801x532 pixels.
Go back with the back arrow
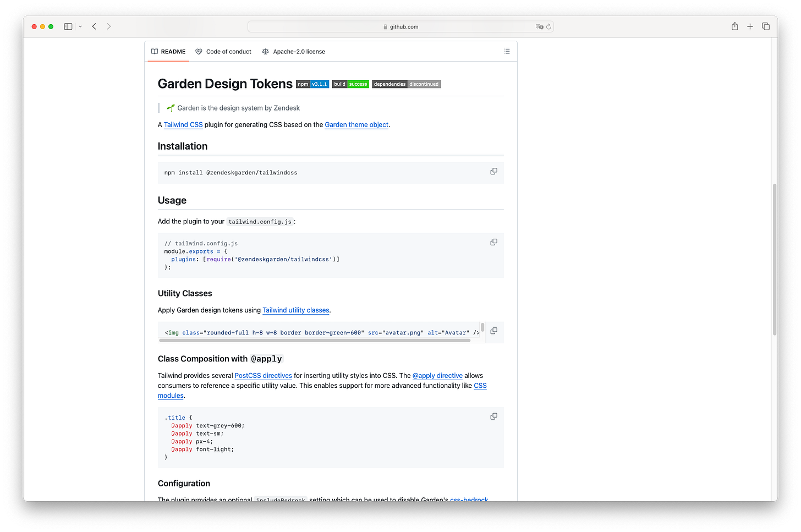[x=94, y=26]
